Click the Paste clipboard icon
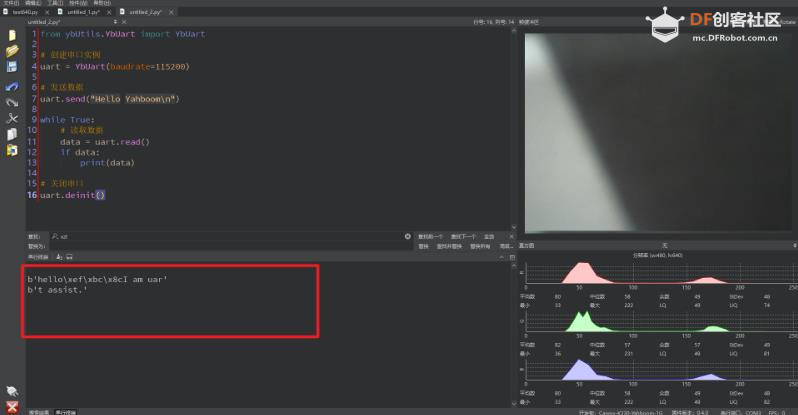Screen dimensions: 798x415 coord(11,150)
